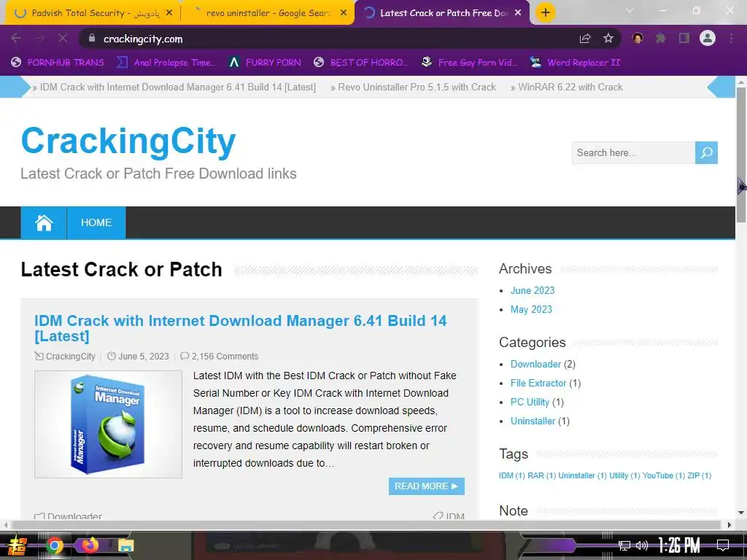This screenshot has width=747, height=560.
Task: Open Firefox from the taskbar
Action: [x=90, y=545]
